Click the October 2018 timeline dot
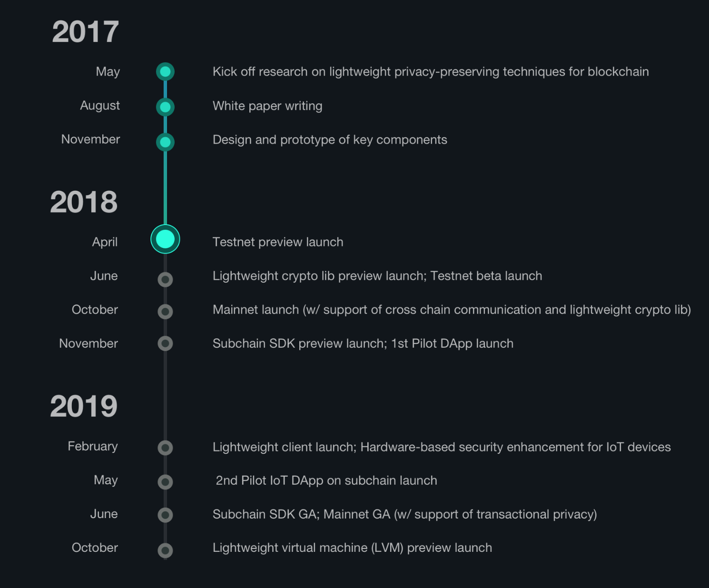The image size is (709, 588). pyautogui.click(x=165, y=312)
